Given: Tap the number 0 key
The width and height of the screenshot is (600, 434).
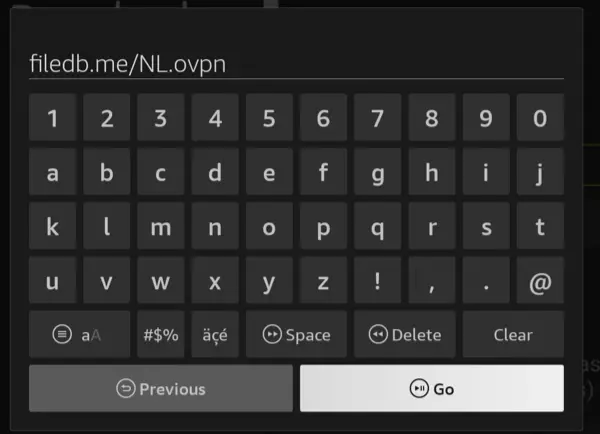Looking at the screenshot, I should (x=540, y=117).
